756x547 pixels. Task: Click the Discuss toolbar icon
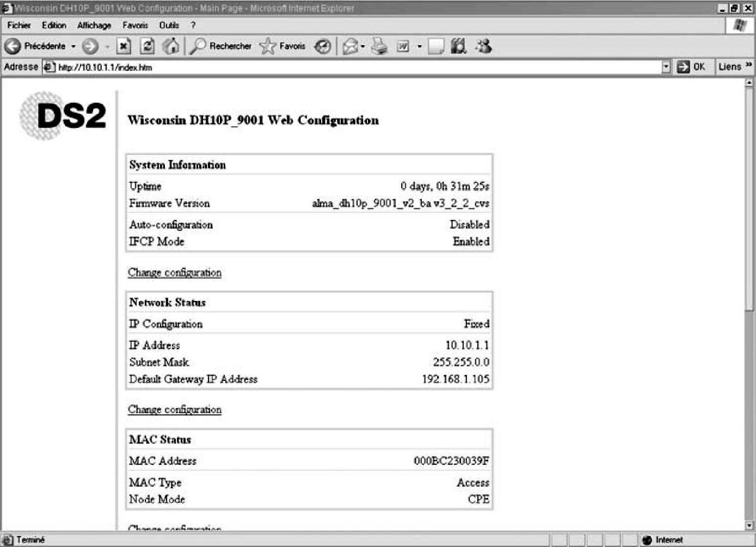click(436, 46)
